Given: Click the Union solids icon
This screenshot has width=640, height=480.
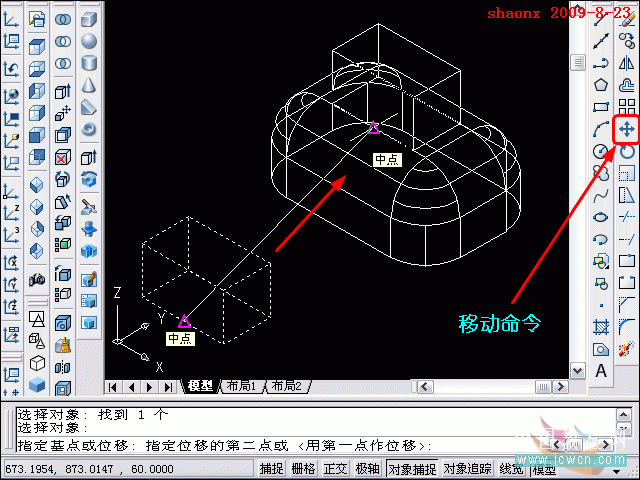Looking at the screenshot, I should pyautogui.click(x=62, y=19).
